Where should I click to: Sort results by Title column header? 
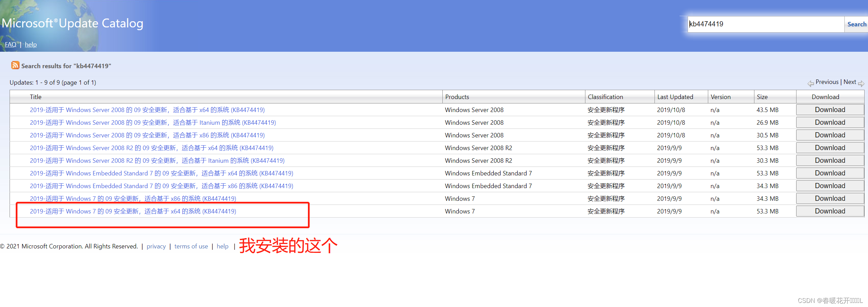(36, 97)
